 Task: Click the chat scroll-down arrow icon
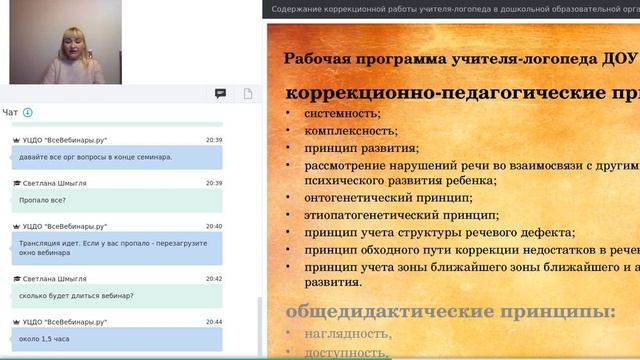(x=27, y=112)
